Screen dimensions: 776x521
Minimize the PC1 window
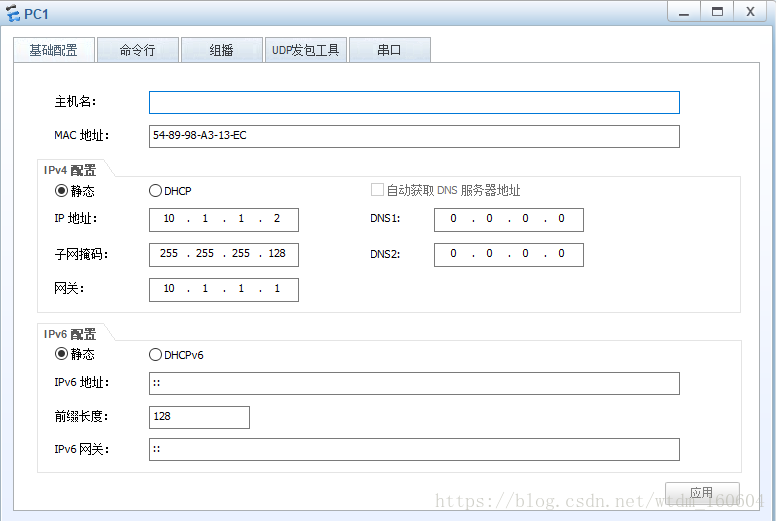(684, 12)
